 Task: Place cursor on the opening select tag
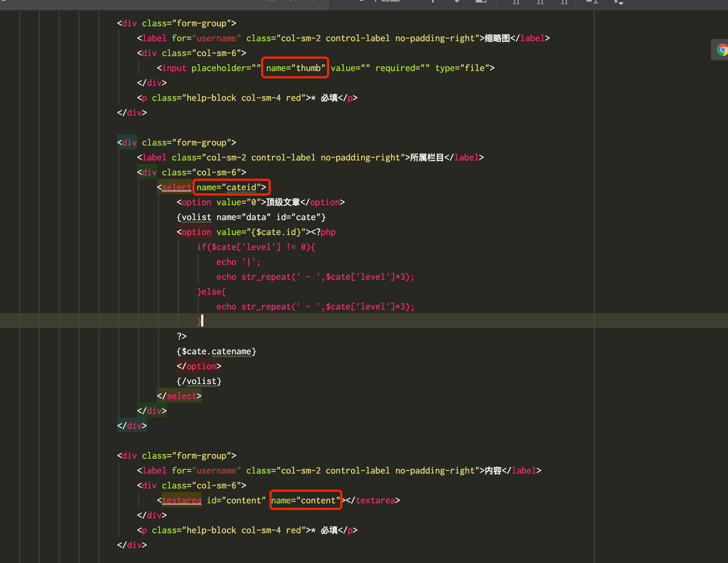pos(176,187)
